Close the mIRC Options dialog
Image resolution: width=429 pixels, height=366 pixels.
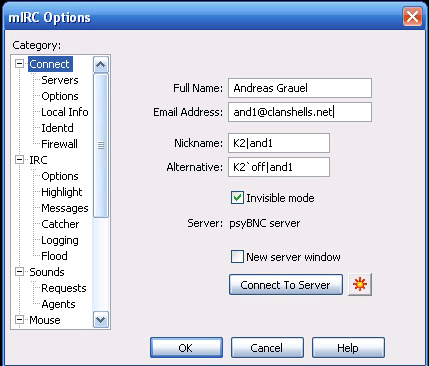click(x=412, y=16)
